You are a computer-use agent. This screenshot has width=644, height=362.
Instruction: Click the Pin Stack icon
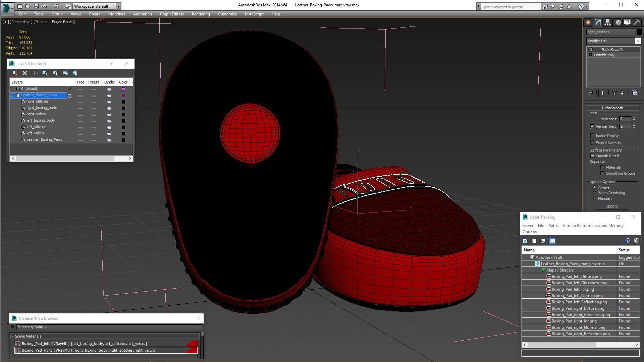point(591,93)
